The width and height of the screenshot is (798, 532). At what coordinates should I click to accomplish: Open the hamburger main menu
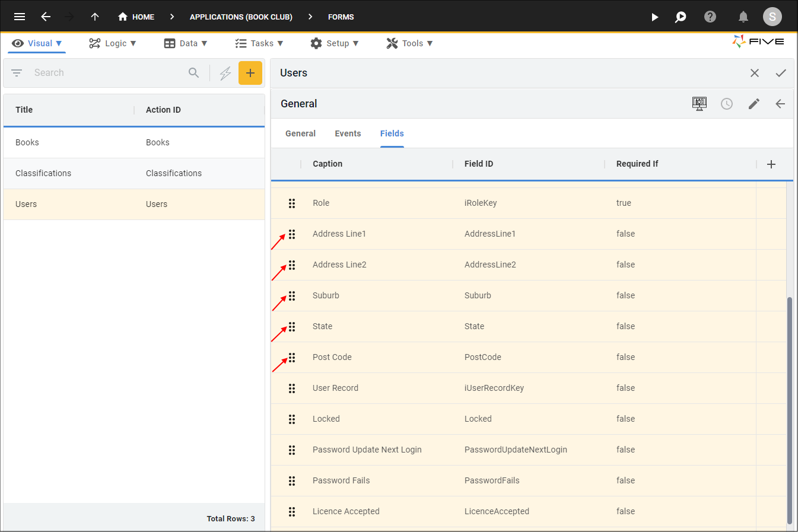tap(20, 17)
